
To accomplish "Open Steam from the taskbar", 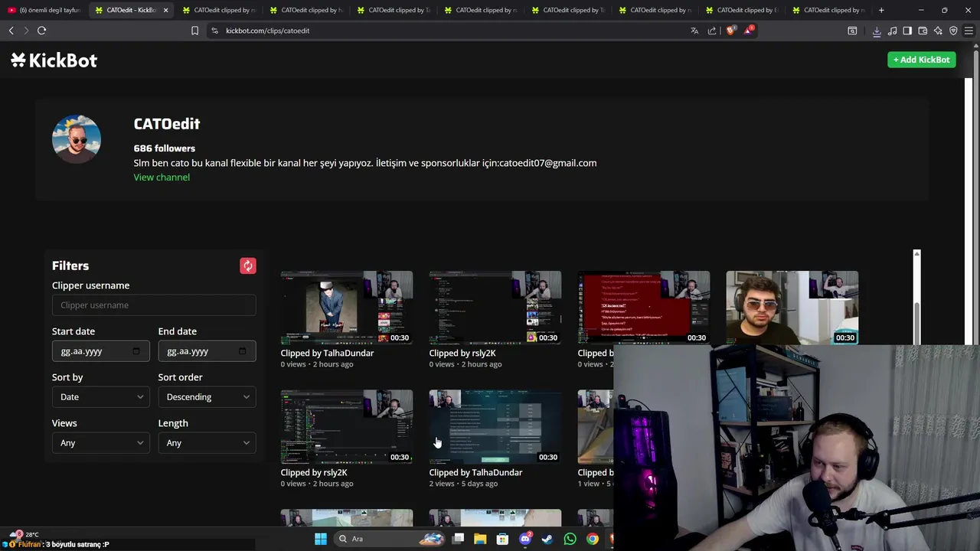I will (x=547, y=539).
